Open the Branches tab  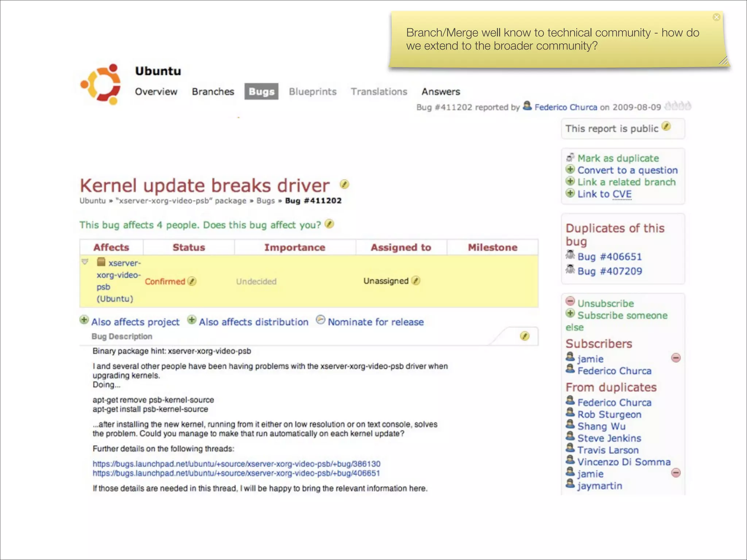click(213, 92)
